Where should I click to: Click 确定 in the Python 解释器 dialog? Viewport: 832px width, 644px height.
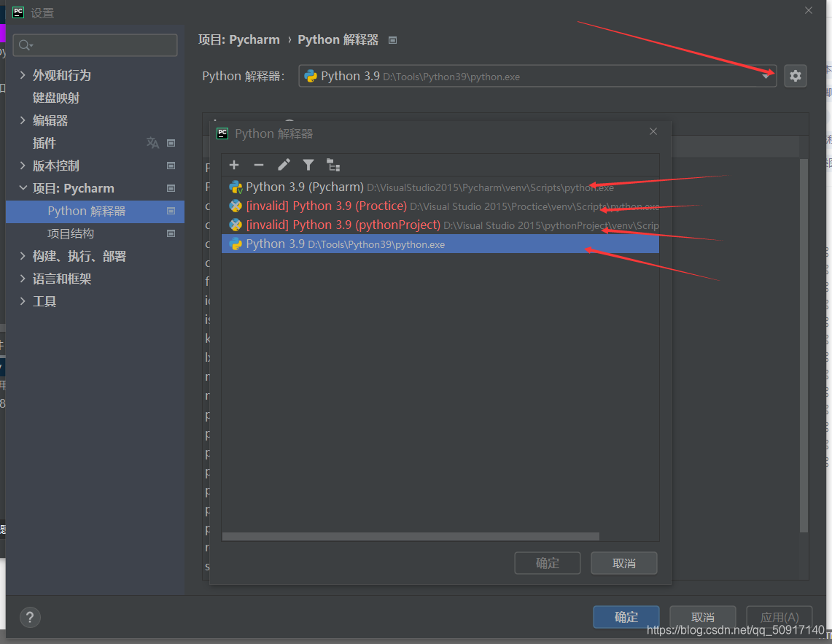click(x=548, y=563)
